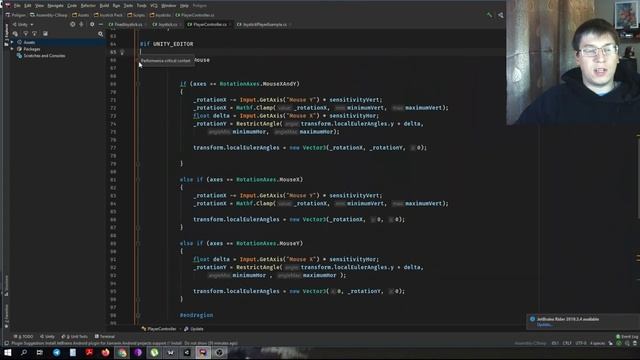Open the Event Log

pos(627,336)
